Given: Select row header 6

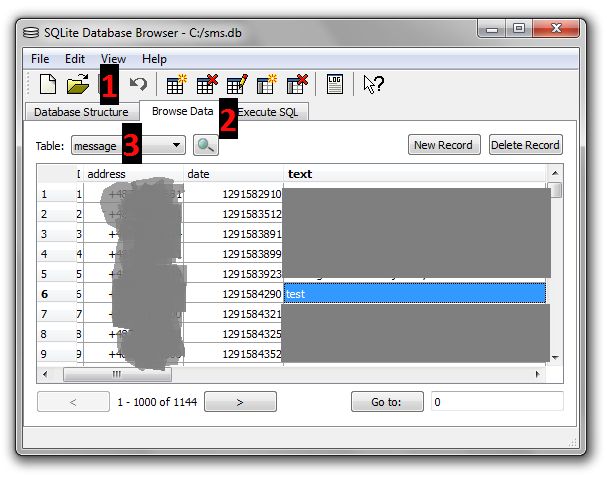Looking at the screenshot, I should click(57, 294).
